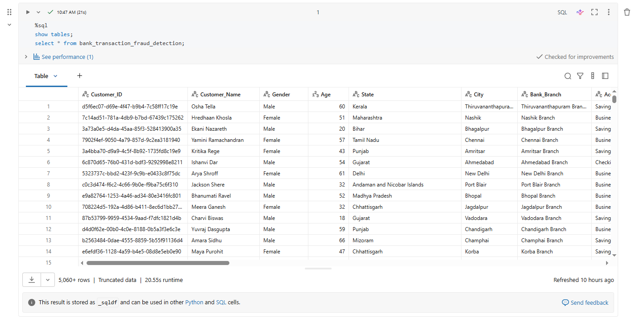Click Send feedback link
The height and width of the screenshot is (323, 644).
[x=585, y=302]
